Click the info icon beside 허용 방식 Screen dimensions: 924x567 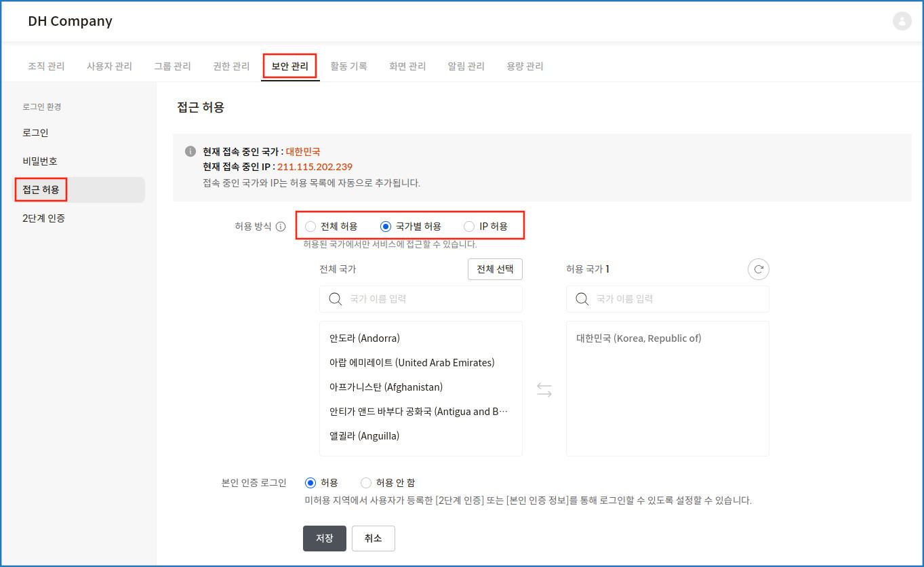coord(281,227)
